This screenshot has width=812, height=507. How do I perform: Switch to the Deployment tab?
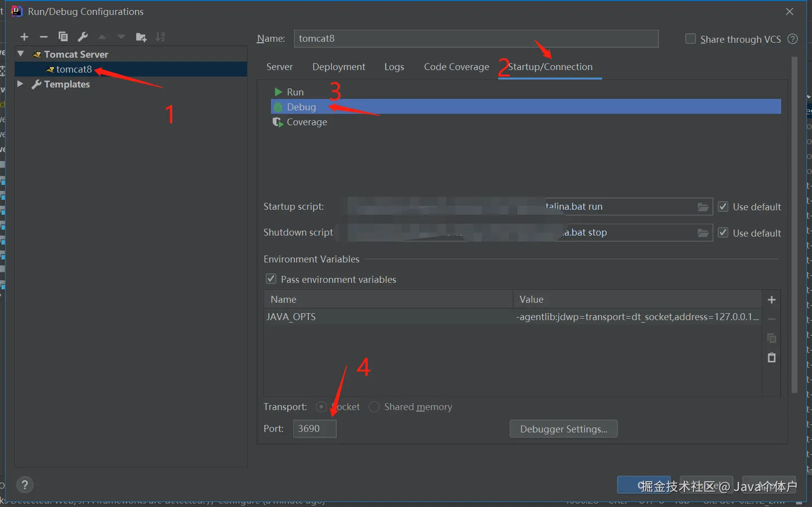point(339,67)
